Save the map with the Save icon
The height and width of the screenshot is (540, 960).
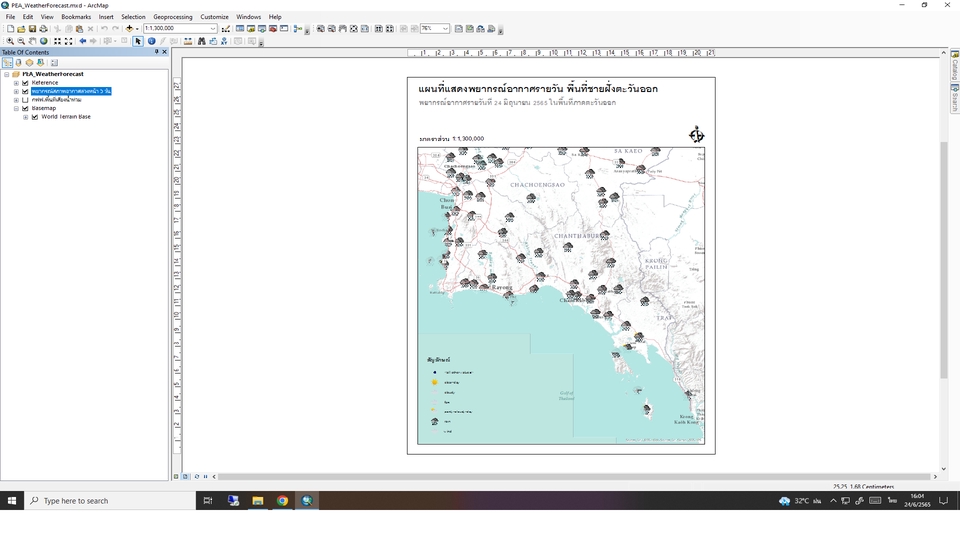(x=32, y=29)
